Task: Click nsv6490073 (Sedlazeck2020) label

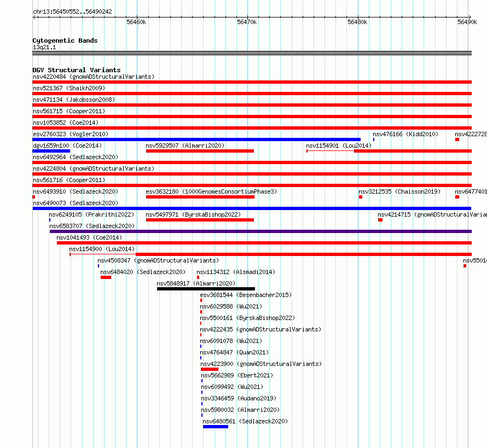Action: pyautogui.click(x=76, y=203)
